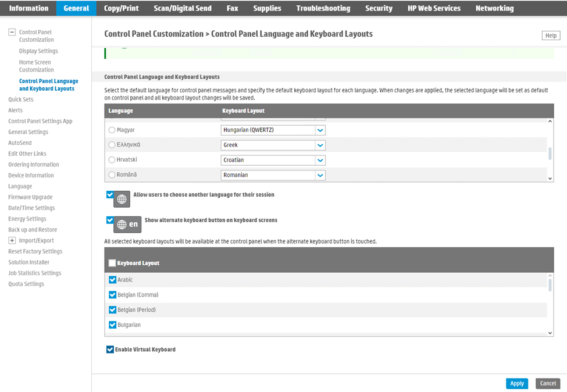Screen dimensions: 567x392
Task: Open the Troubleshooting tab
Action: click(323, 8)
